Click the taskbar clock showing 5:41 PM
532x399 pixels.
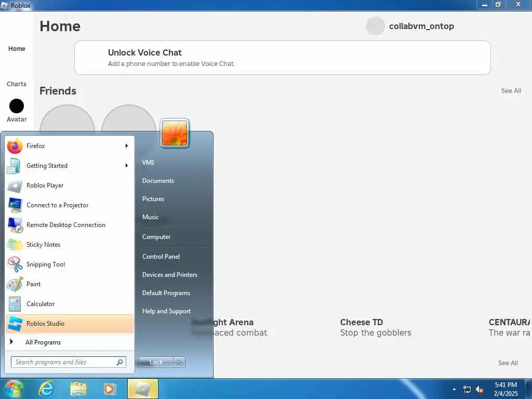tap(506, 389)
